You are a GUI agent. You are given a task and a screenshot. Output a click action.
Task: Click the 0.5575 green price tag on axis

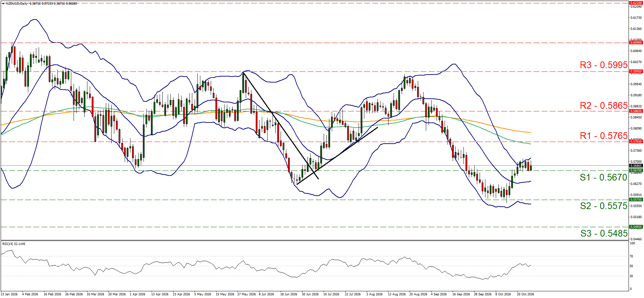tap(636, 200)
